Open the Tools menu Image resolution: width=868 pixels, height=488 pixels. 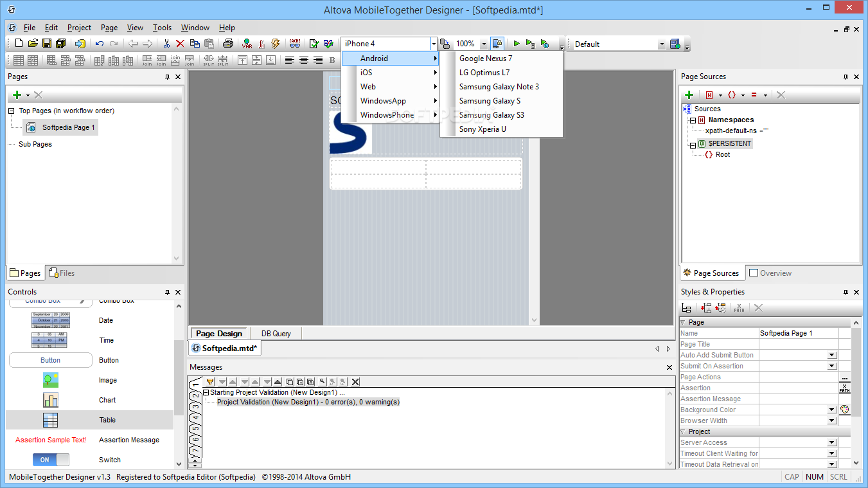pos(162,28)
